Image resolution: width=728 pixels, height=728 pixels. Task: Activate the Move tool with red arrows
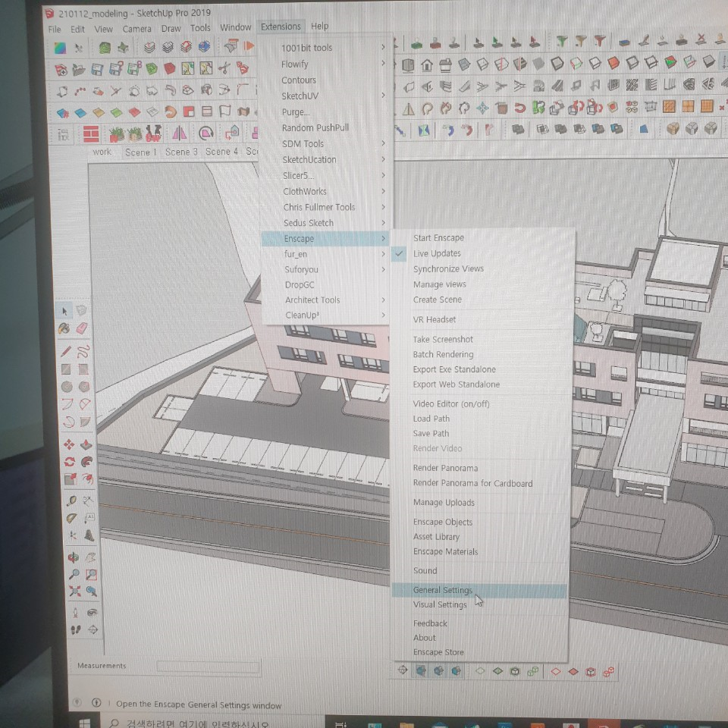[x=69, y=445]
